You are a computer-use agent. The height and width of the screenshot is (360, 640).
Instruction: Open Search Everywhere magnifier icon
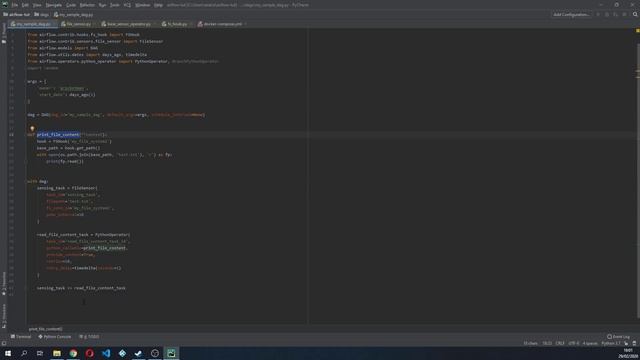coord(635,15)
